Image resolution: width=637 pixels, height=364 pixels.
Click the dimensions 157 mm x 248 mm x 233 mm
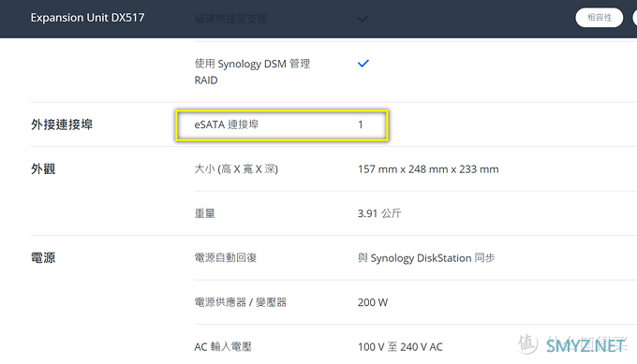pyautogui.click(x=428, y=169)
